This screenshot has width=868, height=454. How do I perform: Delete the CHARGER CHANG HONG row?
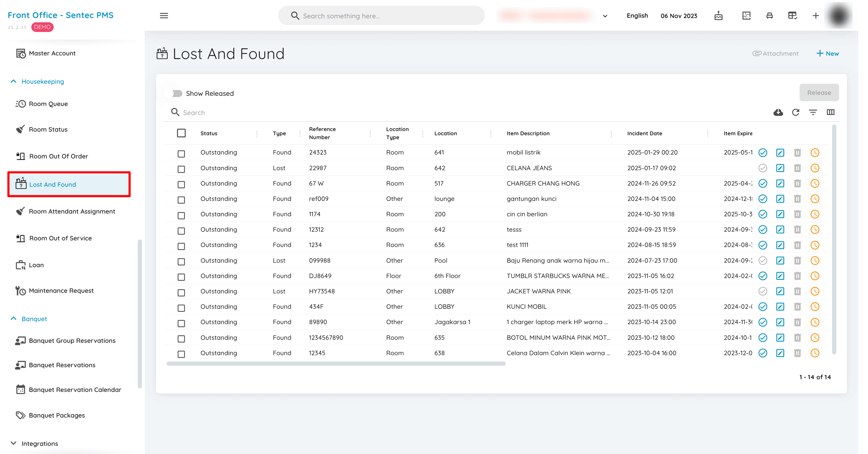(x=797, y=183)
